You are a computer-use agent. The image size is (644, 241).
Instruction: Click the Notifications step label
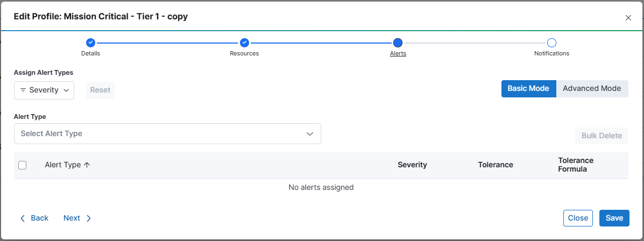[x=551, y=53]
